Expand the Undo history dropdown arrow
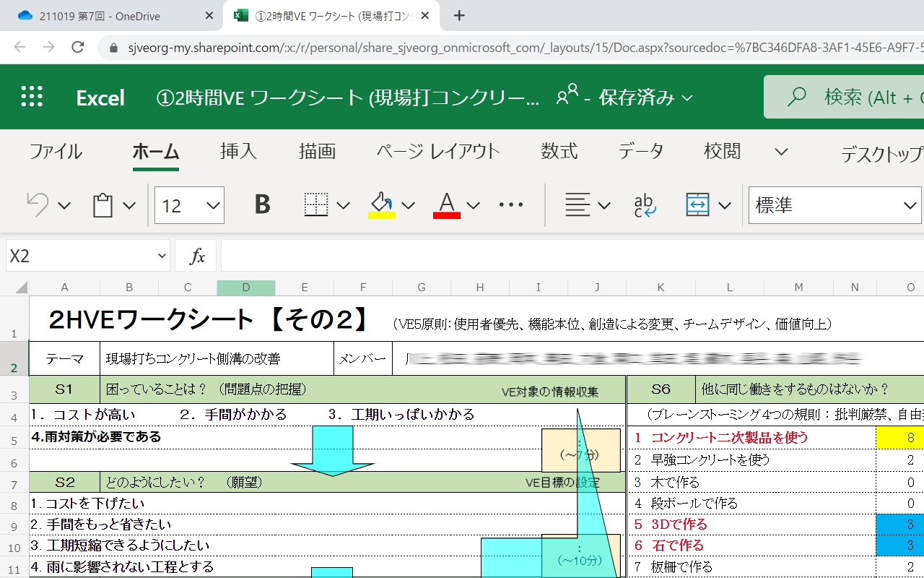 [x=64, y=206]
